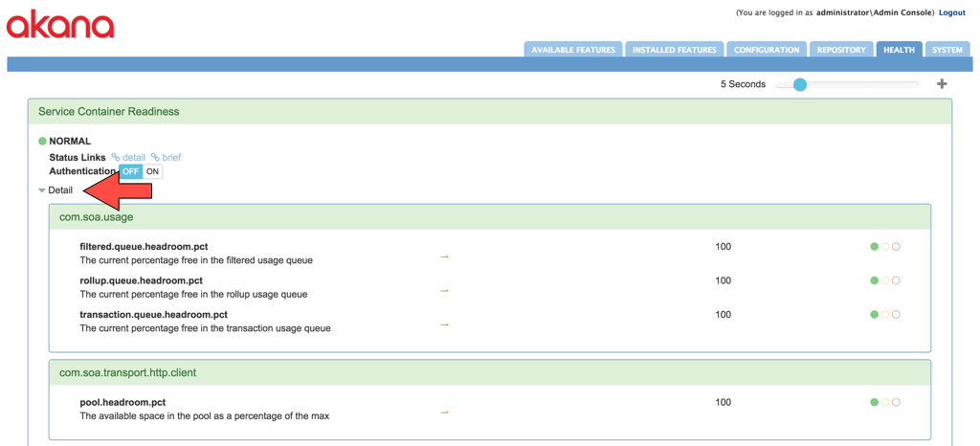Click the yellow status circle for rollup.queue.headroom.pct
This screenshot has width=980, height=446.
pos(885,281)
